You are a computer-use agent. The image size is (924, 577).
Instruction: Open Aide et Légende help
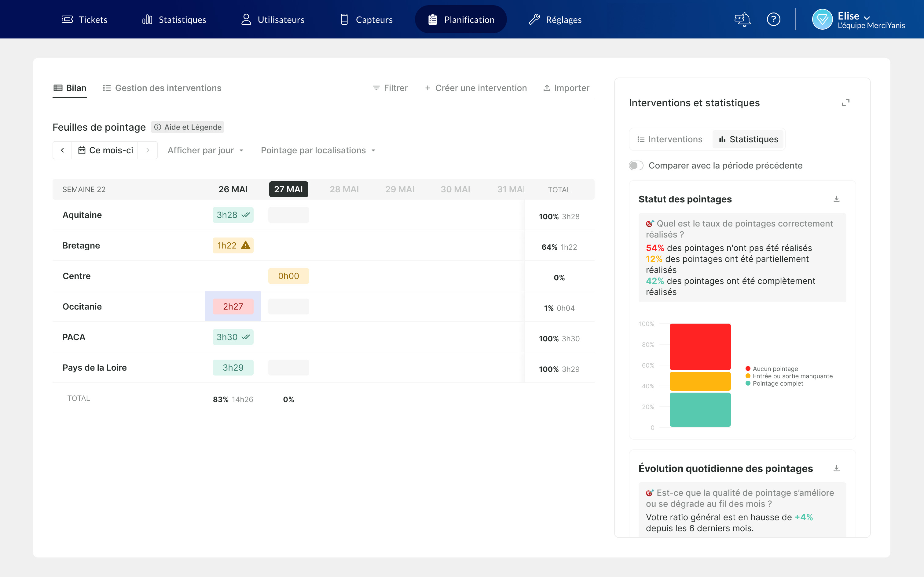pos(188,127)
